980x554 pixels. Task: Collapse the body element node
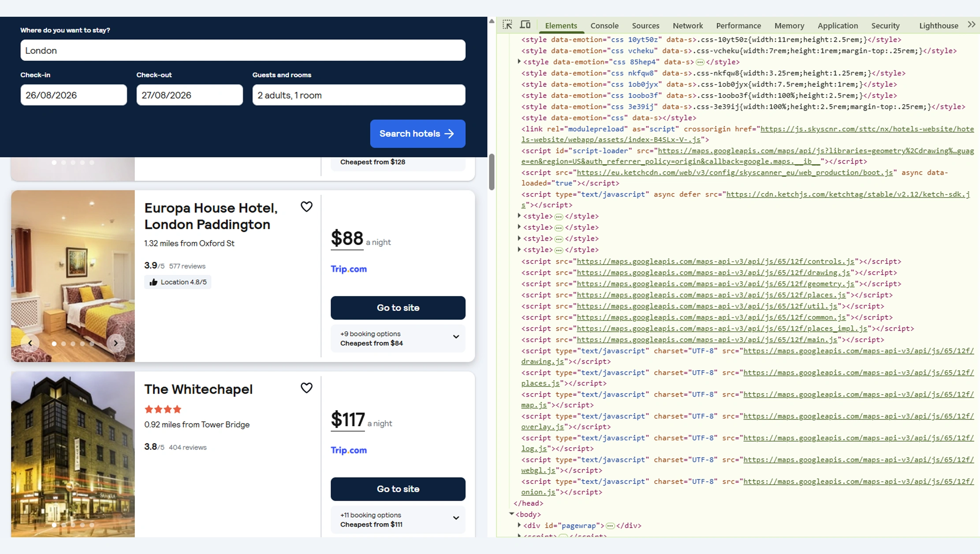[x=511, y=514]
